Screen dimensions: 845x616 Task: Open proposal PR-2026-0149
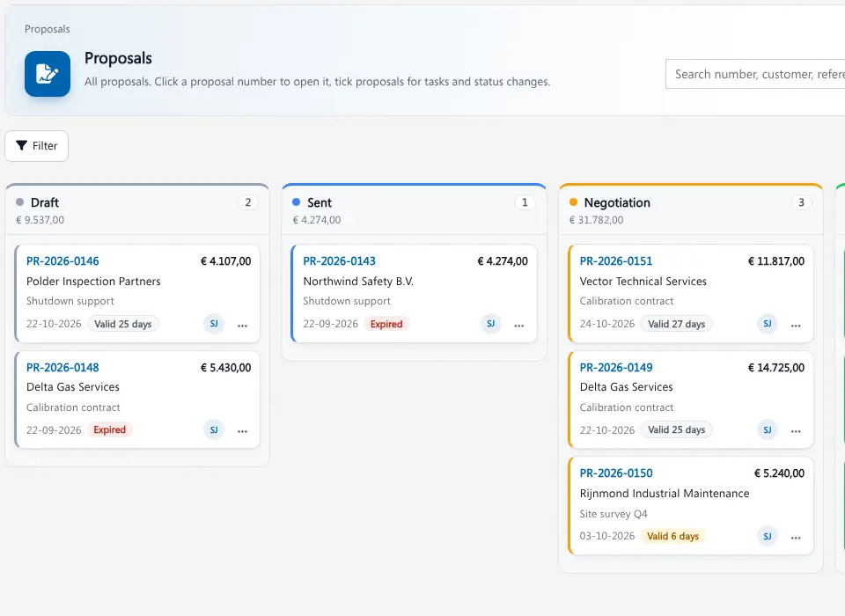click(x=616, y=368)
